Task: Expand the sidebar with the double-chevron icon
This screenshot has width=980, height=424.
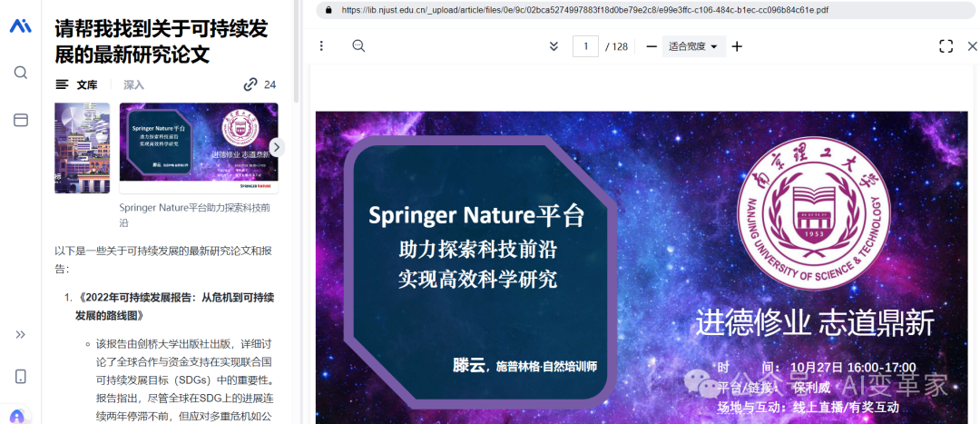Action: click(21, 335)
